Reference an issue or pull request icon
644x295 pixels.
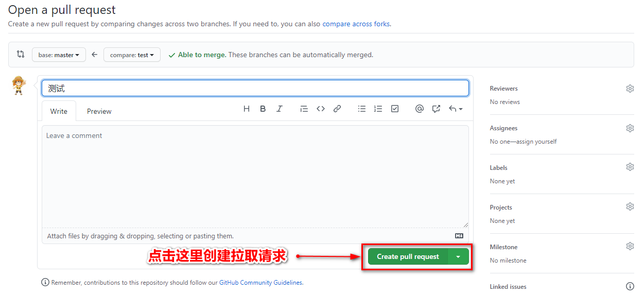pyautogui.click(x=437, y=109)
